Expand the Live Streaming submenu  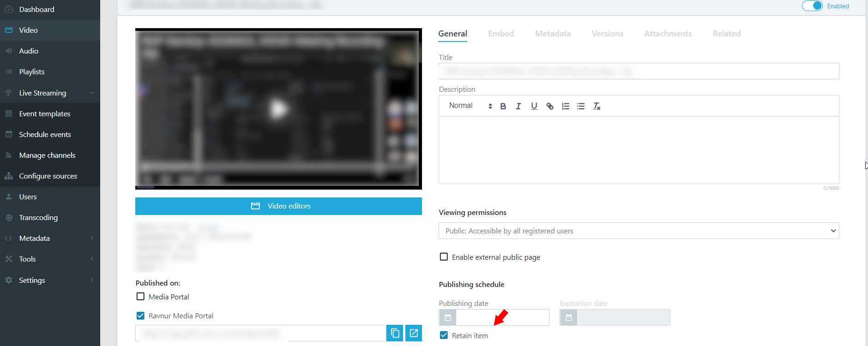(91, 93)
